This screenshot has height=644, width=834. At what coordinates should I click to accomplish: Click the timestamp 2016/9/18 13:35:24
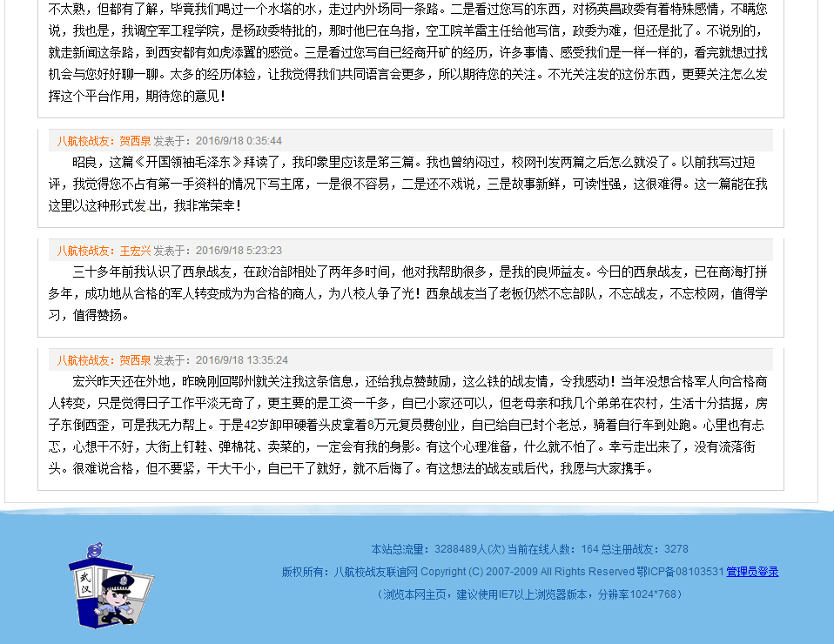pyautogui.click(x=241, y=360)
